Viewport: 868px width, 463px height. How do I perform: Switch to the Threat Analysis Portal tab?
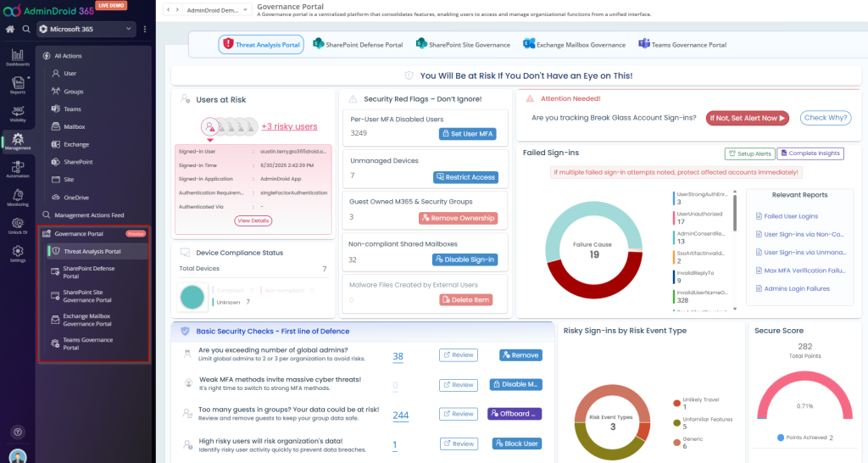tap(261, 44)
